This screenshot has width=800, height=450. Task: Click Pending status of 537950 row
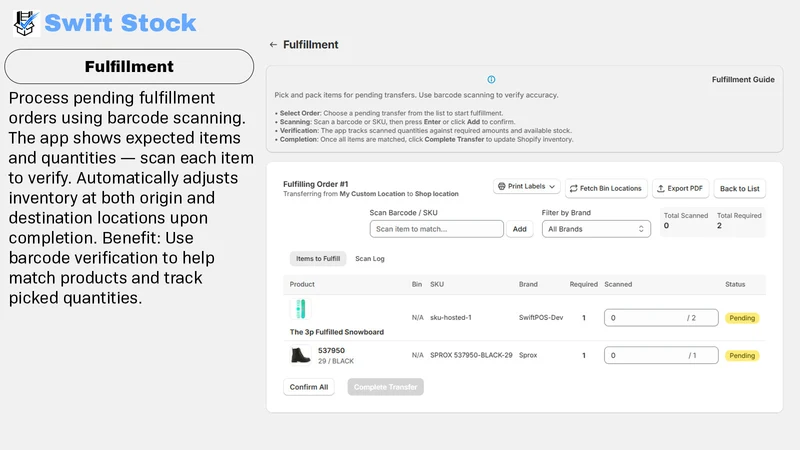[742, 356]
